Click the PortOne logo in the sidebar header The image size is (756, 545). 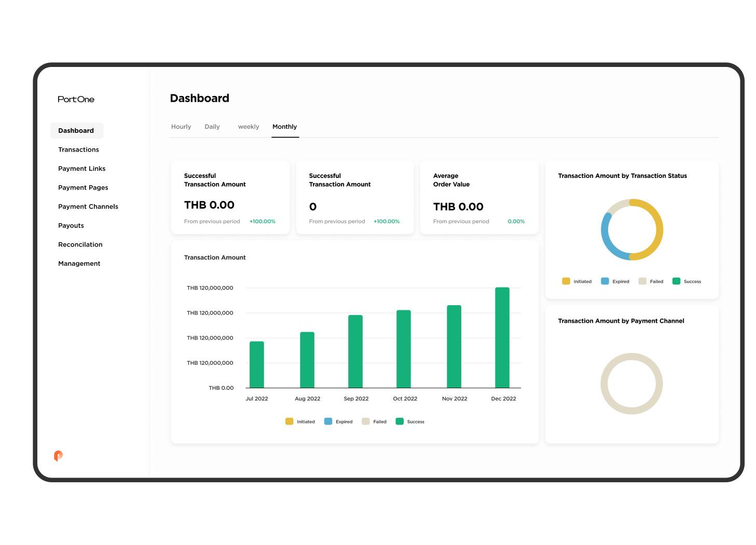pyautogui.click(x=76, y=99)
